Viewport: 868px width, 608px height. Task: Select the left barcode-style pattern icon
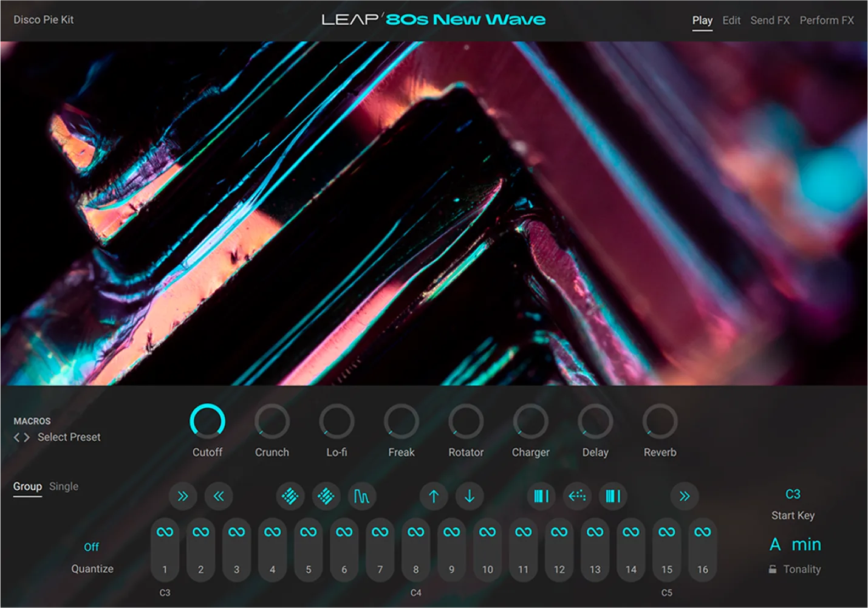tap(541, 496)
